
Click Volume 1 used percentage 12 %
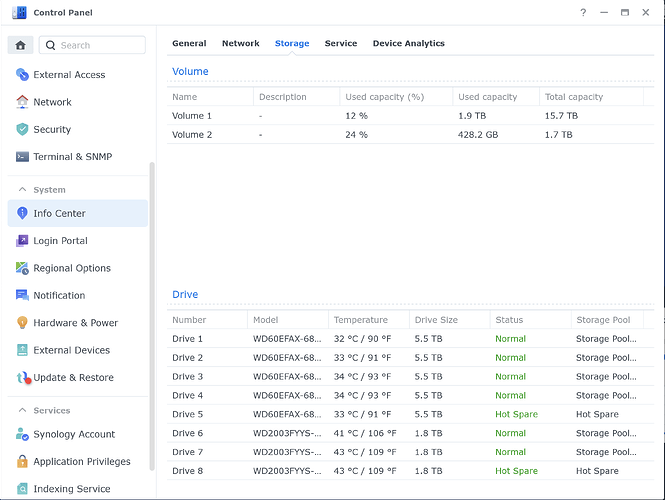[356, 116]
